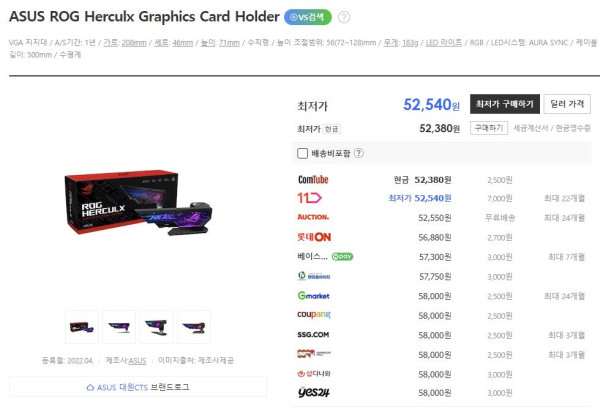Open the 롯데ON seller logo
This screenshot has height=416, width=600.
point(314,237)
